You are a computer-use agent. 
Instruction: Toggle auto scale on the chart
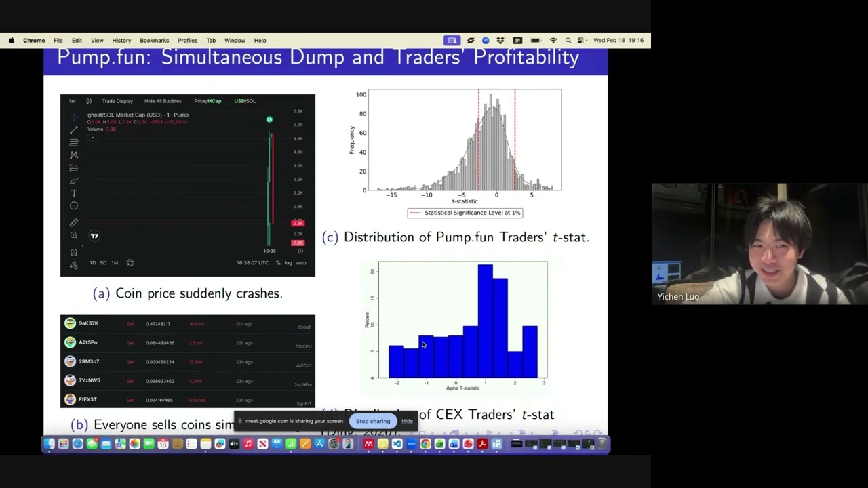tap(301, 263)
